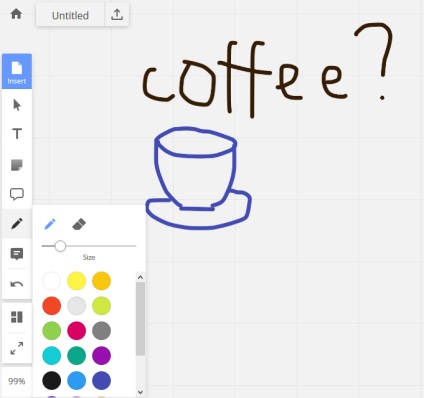Open the 99% zoom level control

(x=17, y=381)
